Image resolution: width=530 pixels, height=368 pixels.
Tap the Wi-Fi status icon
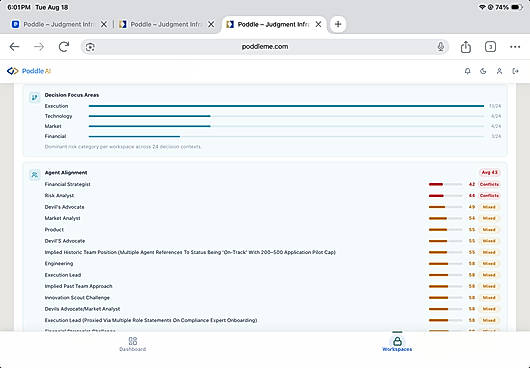tap(482, 7)
